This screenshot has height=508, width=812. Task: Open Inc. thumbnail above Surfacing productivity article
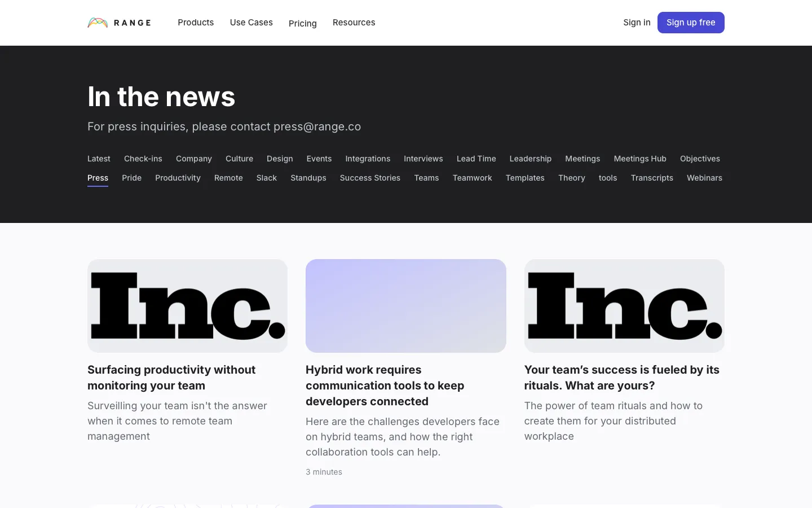pos(187,306)
